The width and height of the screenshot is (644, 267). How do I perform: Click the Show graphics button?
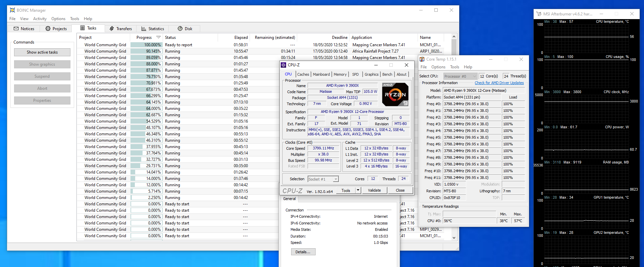42,64
